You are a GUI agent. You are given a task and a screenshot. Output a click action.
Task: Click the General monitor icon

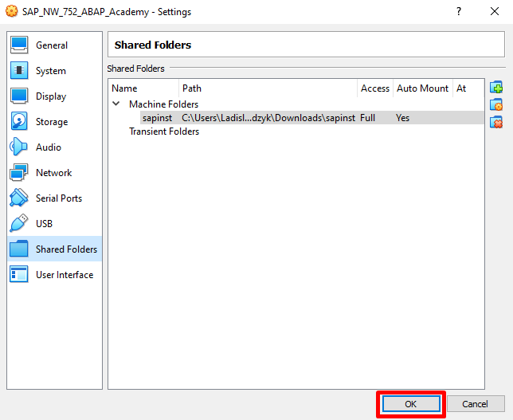19,45
